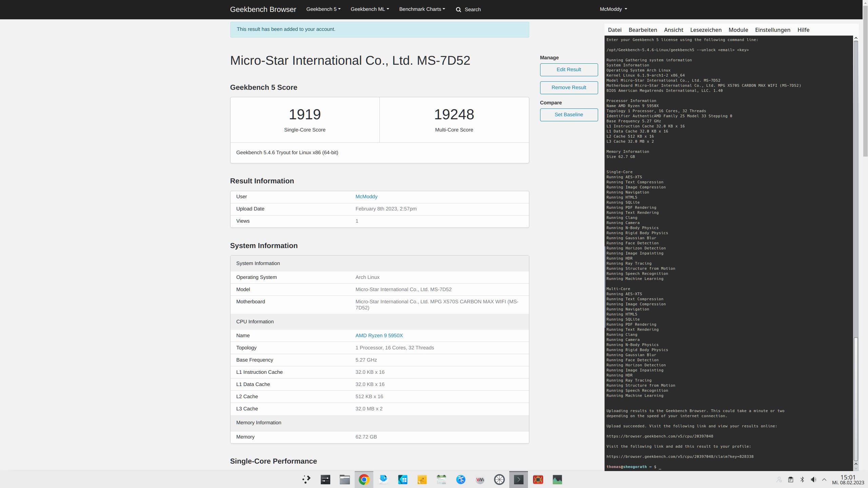Open the clipboard tray icon
Viewport: 868px width, 488px height.
click(791, 480)
